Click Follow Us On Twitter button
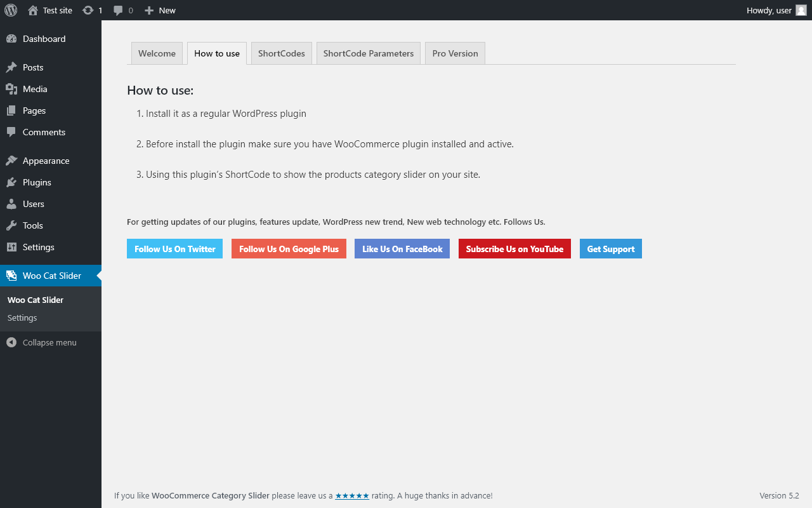Screen dimensions: 812x508 pyautogui.click(x=175, y=249)
